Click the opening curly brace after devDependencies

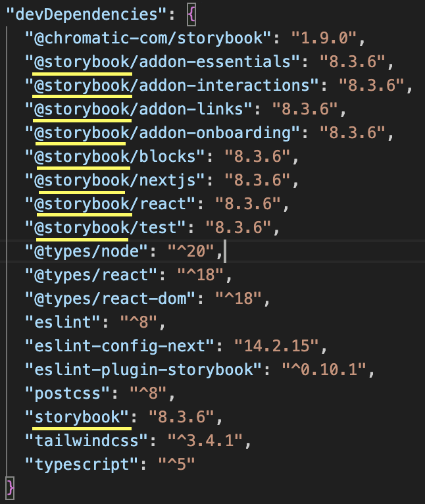point(191,14)
